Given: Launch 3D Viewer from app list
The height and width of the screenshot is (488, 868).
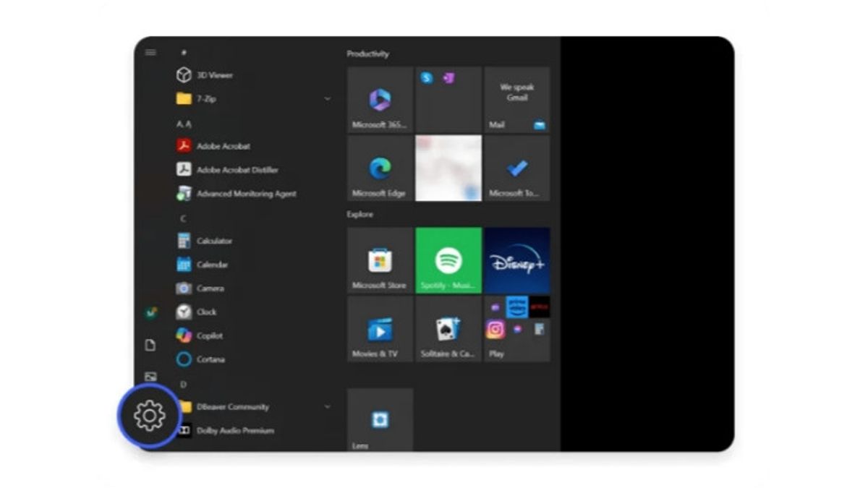Looking at the screenshot, I should click(x=205, y=75).
